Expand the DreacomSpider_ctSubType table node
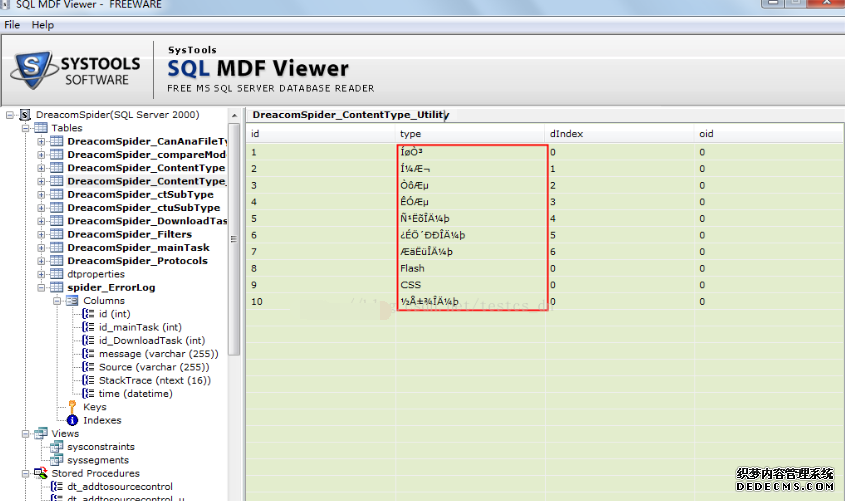The width and height of the screenshot is (845, 501). (41, 194)
